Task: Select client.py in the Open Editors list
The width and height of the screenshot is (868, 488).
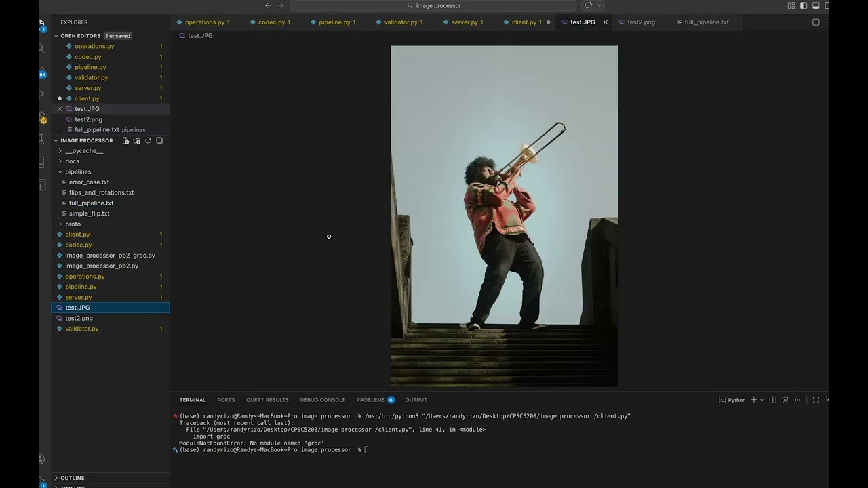Action: 87,99
